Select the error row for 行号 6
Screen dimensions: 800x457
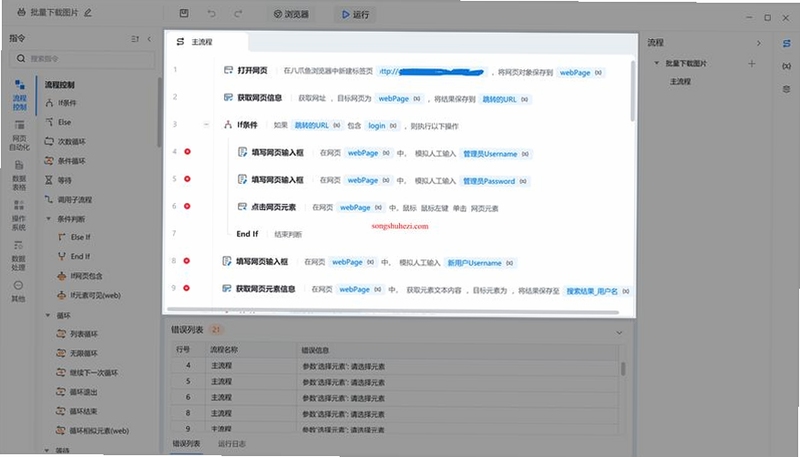395,397
